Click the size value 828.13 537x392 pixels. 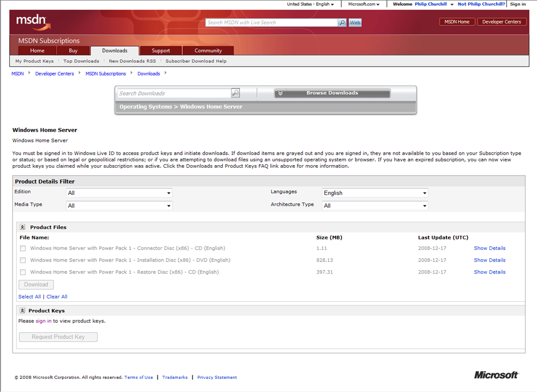tap(324, 260)
